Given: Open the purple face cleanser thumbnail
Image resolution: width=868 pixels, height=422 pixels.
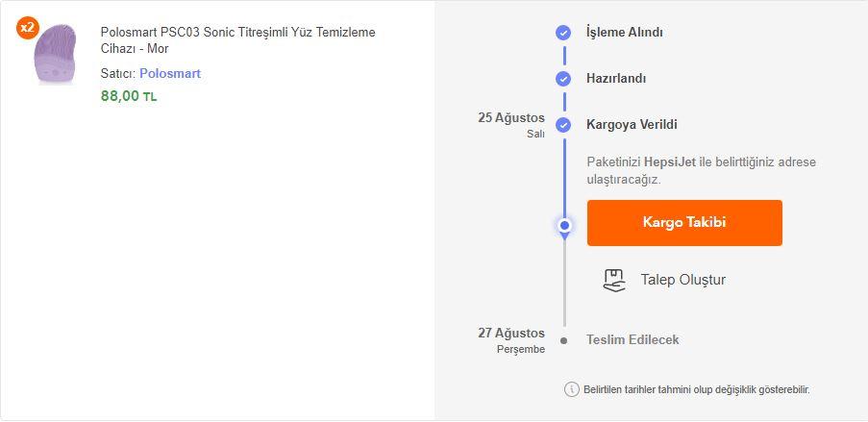Looking at the screenshot, I should point(54,54).
